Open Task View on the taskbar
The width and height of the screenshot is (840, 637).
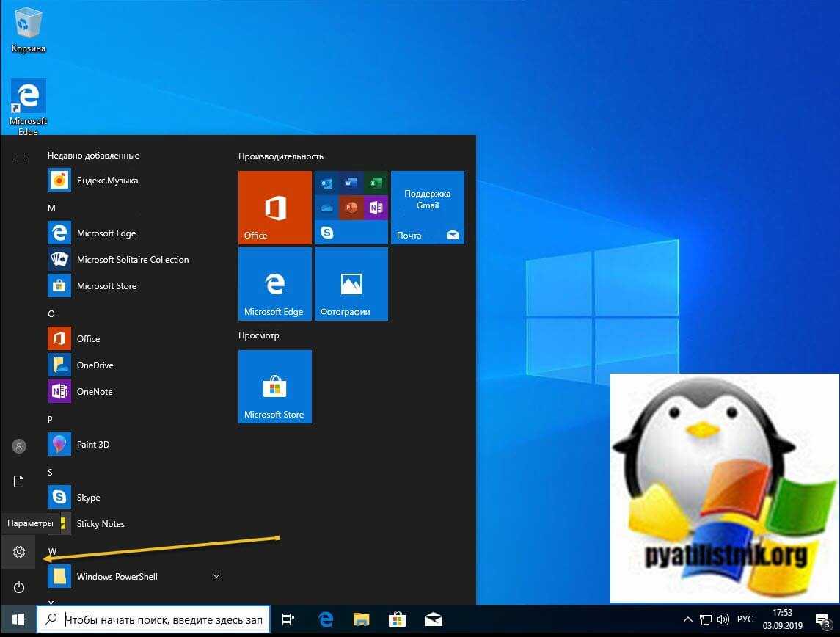288,620
